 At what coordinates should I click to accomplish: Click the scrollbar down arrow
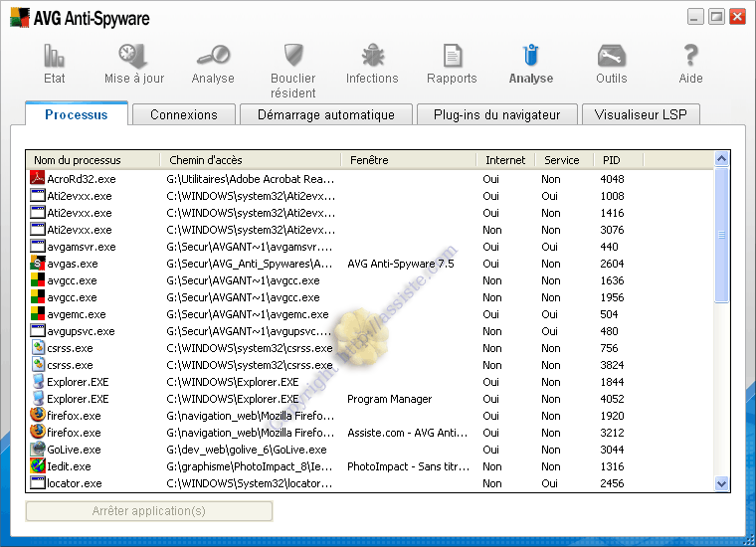click(x=721, y=483)
